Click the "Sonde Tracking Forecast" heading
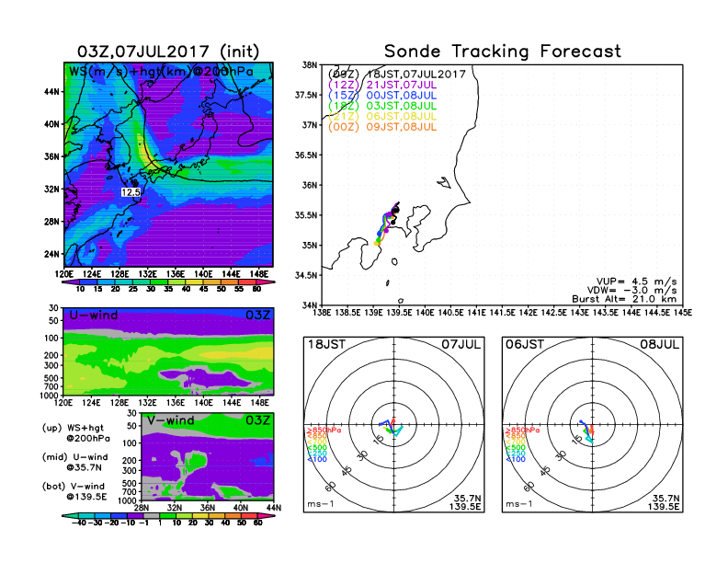 coord(503,52)
